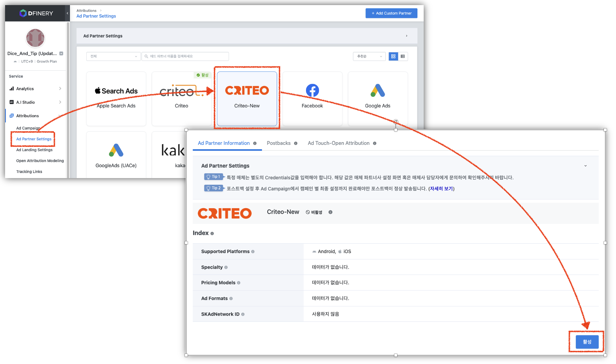This screenshot has width=616, height=364.
Task: Click info icon beside Specialty
Action: pos(226,268)
